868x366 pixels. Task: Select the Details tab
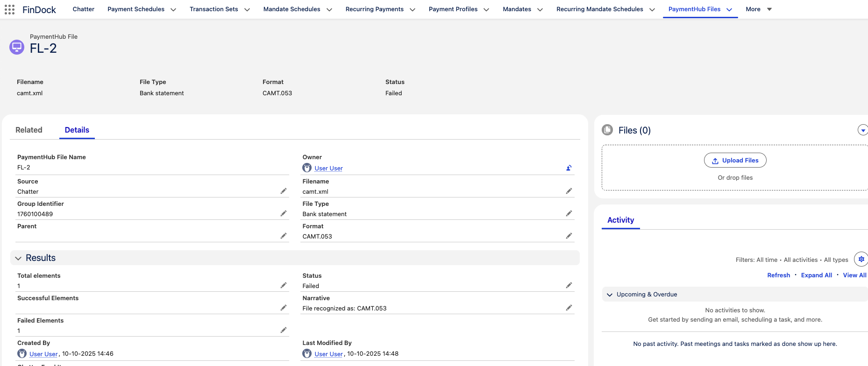[x=77, y=130]
